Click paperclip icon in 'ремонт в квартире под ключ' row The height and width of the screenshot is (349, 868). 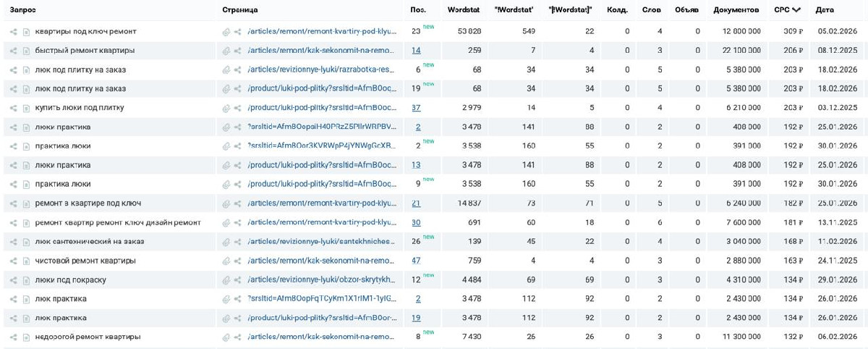[226, 203]
